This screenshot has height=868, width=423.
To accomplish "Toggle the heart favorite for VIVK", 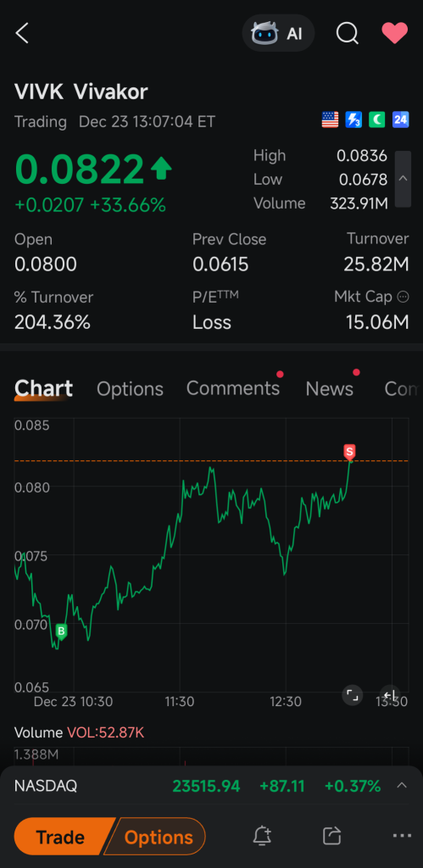I will tap(395, 33).
